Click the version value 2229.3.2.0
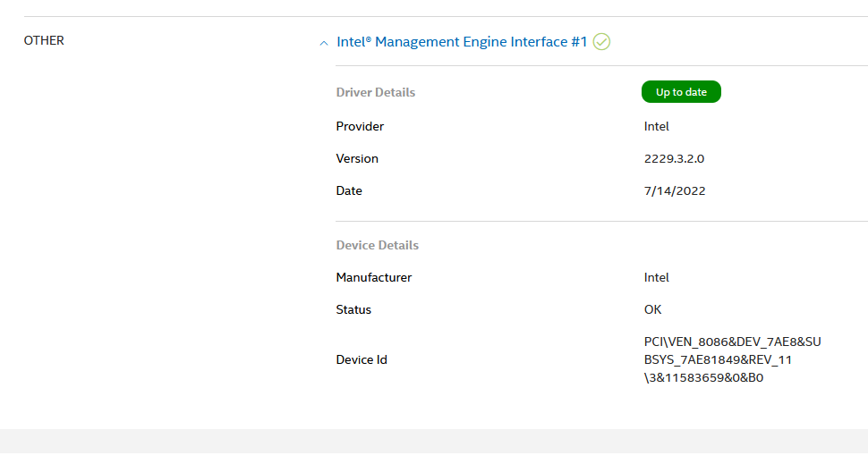 pyautogui.click(x=674, y=159)
